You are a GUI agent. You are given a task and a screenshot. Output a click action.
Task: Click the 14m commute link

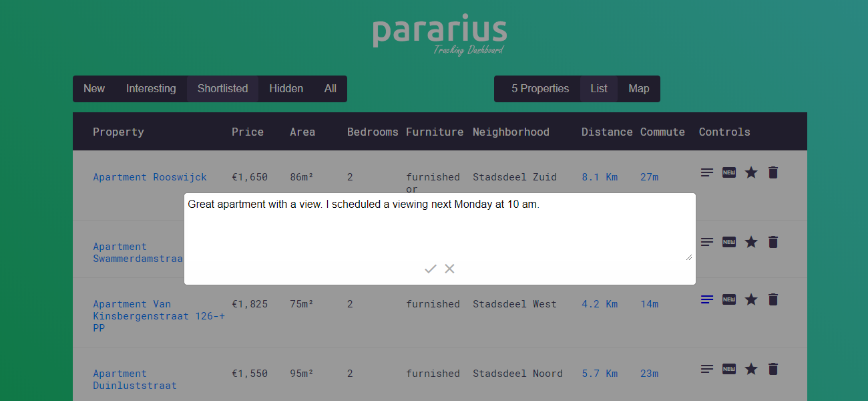pyautogui.click(x=649, y=304)
